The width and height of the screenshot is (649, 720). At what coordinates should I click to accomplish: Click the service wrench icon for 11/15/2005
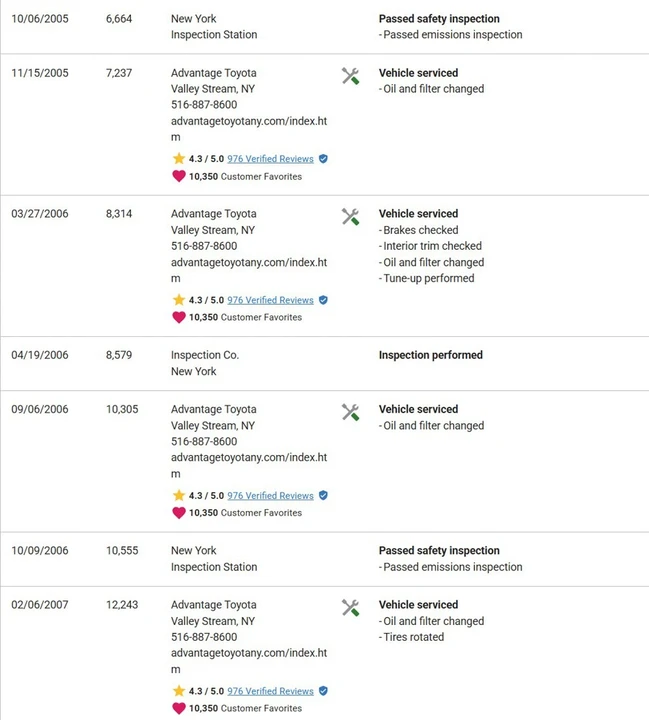350,76
